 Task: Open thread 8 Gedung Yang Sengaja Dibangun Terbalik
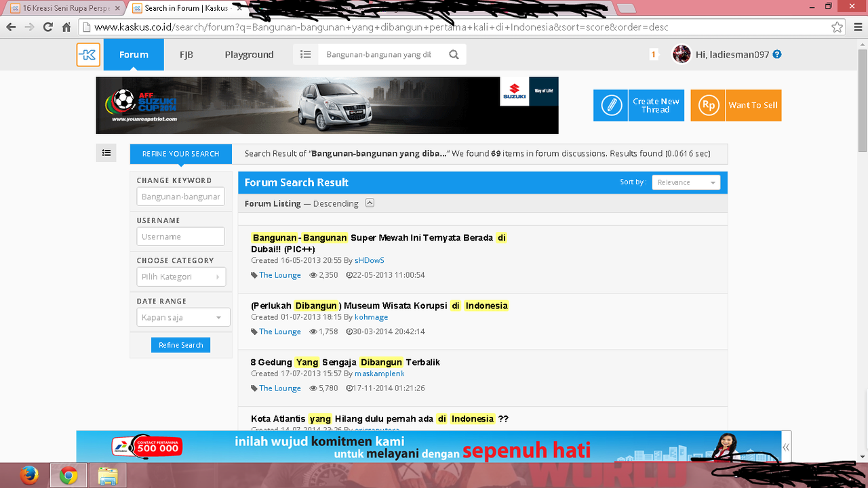click(346, 362)
